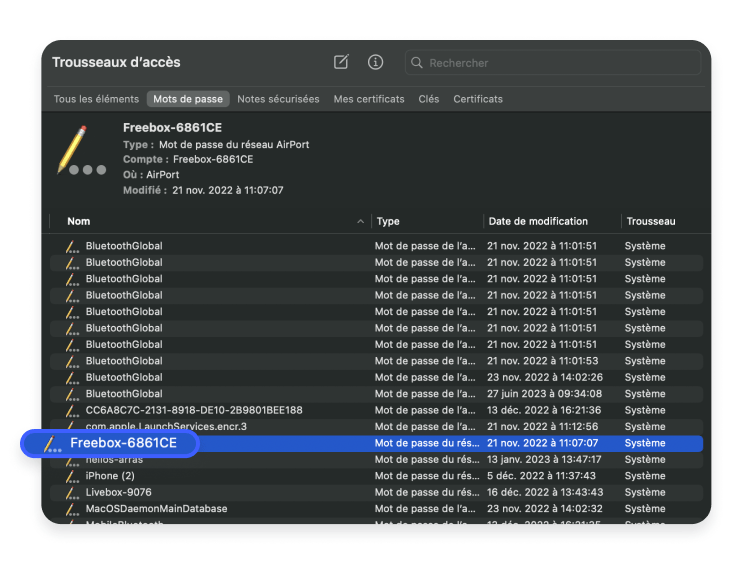
Task: Toggle sort order arrow in Nom column
Action: [x=361, y=221]
